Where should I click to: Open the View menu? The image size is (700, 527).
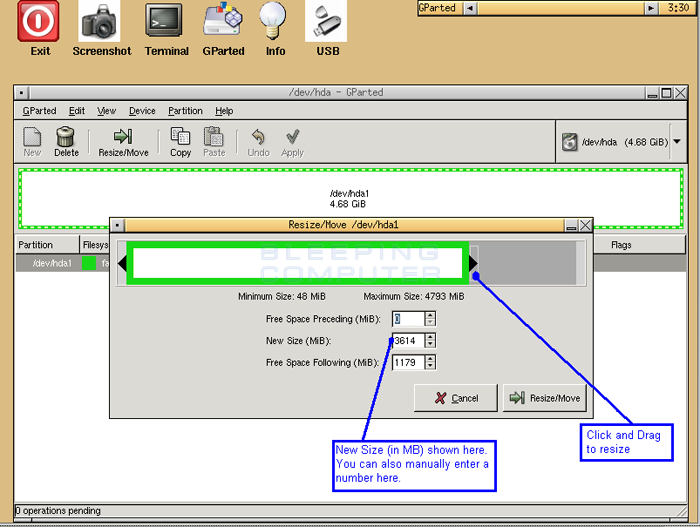106,111
